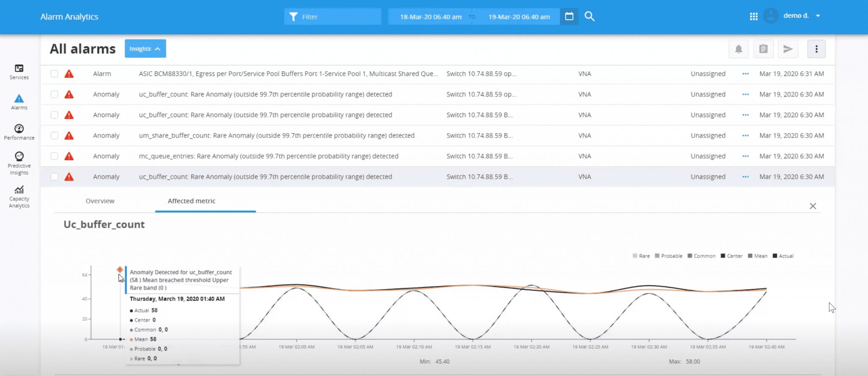Check the mc_queue_entries anomaly checkbox

(x=54, y=156)
